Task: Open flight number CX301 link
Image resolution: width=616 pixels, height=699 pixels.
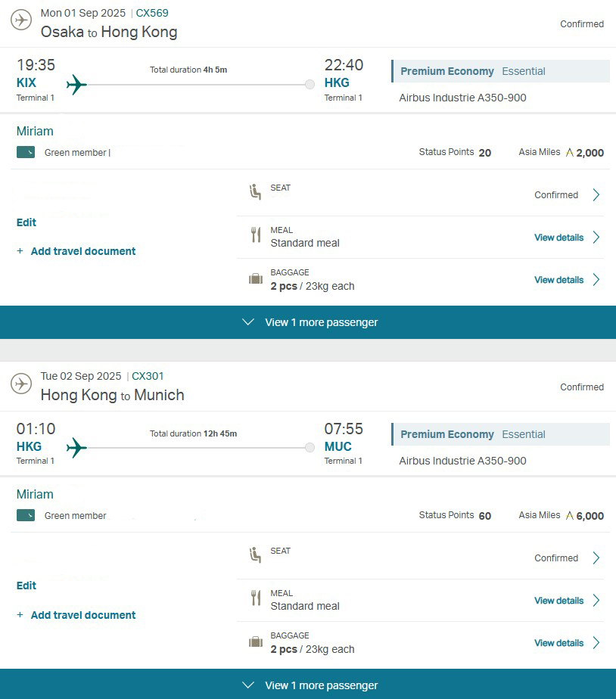Action: click(148, 376)
